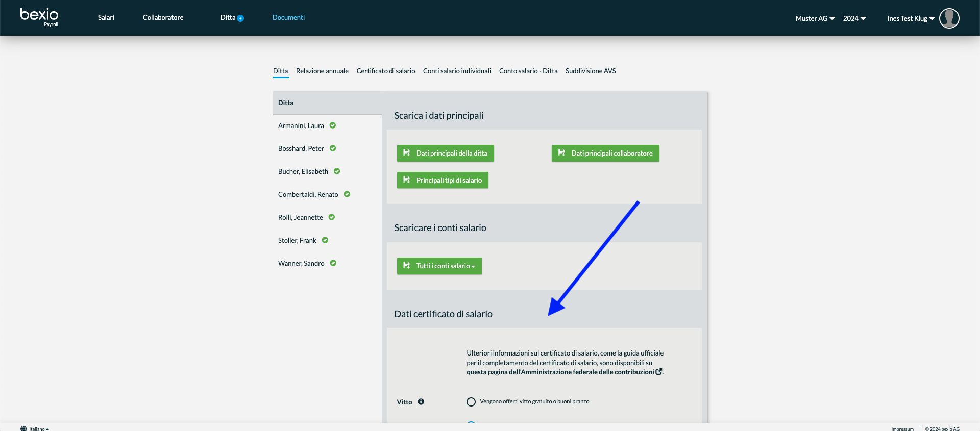This screenshot has height=431, width=980.
Task: Click green check icon beside Combertaldi, Renato
Action: point(347,194)
